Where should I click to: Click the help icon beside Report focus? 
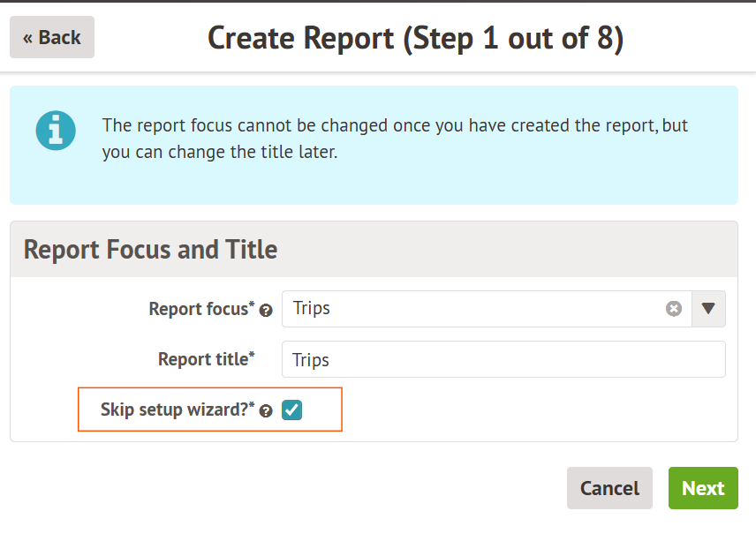coord(266,311)
